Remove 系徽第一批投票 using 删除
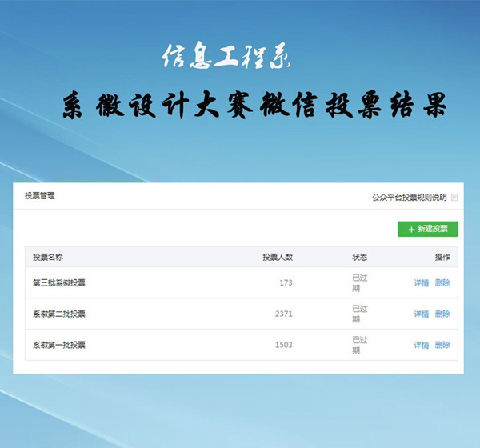 pyautogui.click(x=442, y=345)
